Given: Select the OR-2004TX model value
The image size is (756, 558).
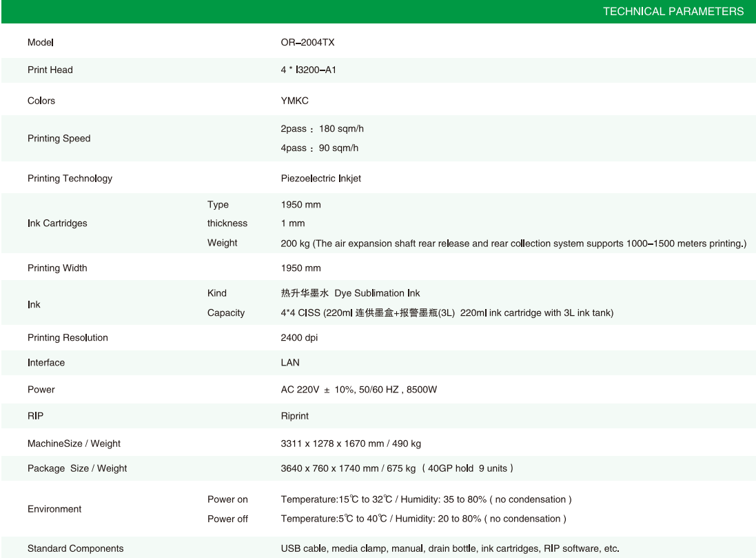Looking at the screenshot, I should point(303,43).
